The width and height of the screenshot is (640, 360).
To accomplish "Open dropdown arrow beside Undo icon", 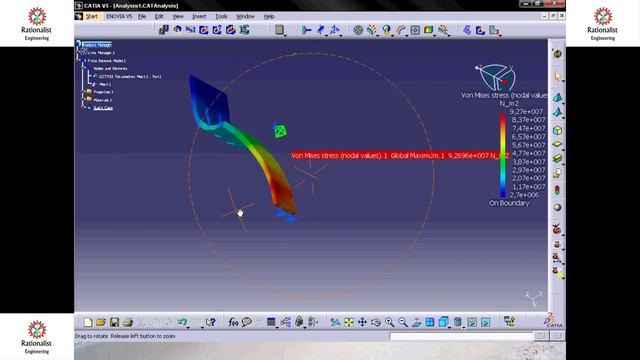I will pos(188,327).
